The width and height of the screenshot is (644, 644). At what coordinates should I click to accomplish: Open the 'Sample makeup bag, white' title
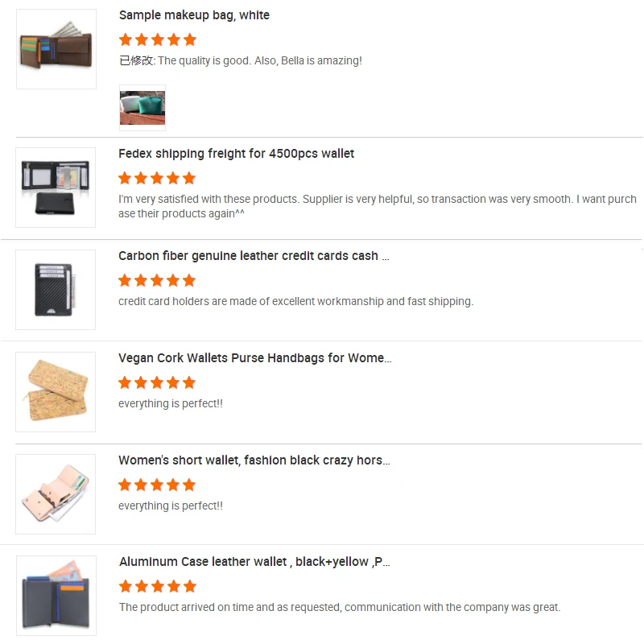[x=194, y=15]
